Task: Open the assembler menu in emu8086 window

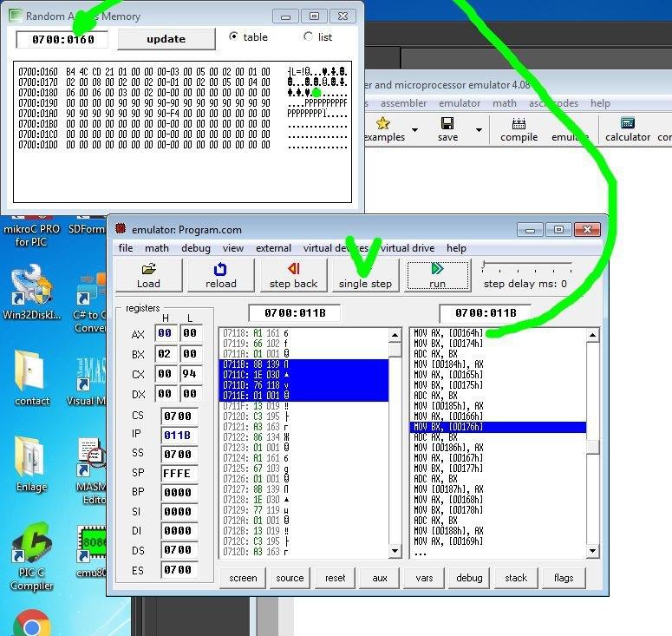Action: tap(403, 103)
